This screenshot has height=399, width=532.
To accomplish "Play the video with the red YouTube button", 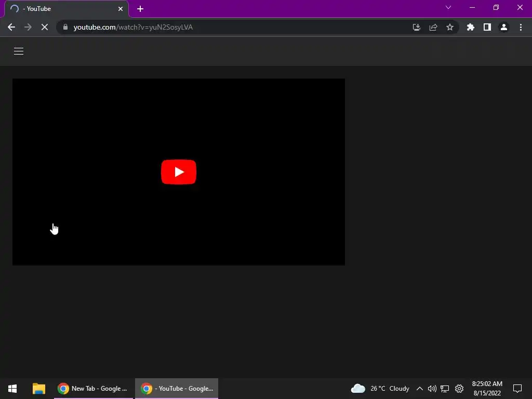I will [179, 172].
